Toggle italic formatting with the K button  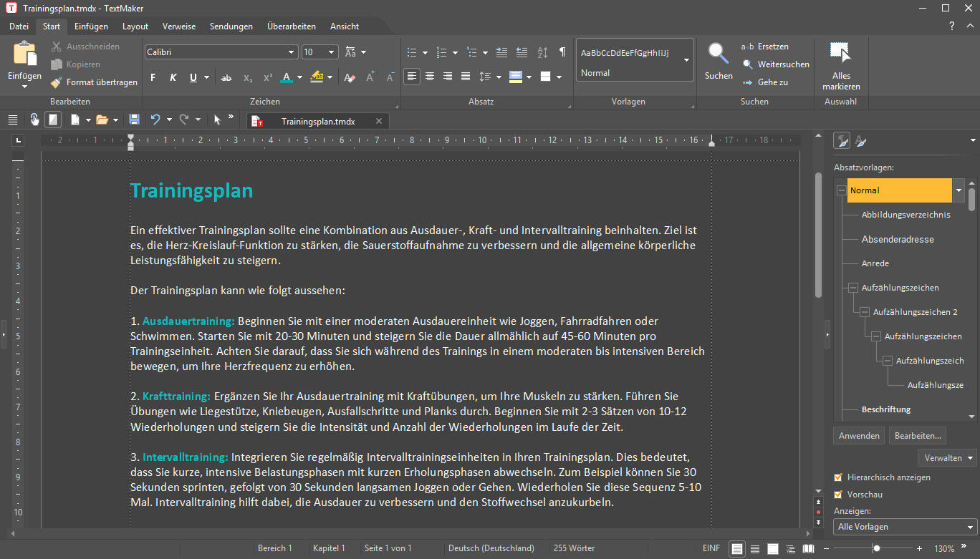[x=173, y=77]
